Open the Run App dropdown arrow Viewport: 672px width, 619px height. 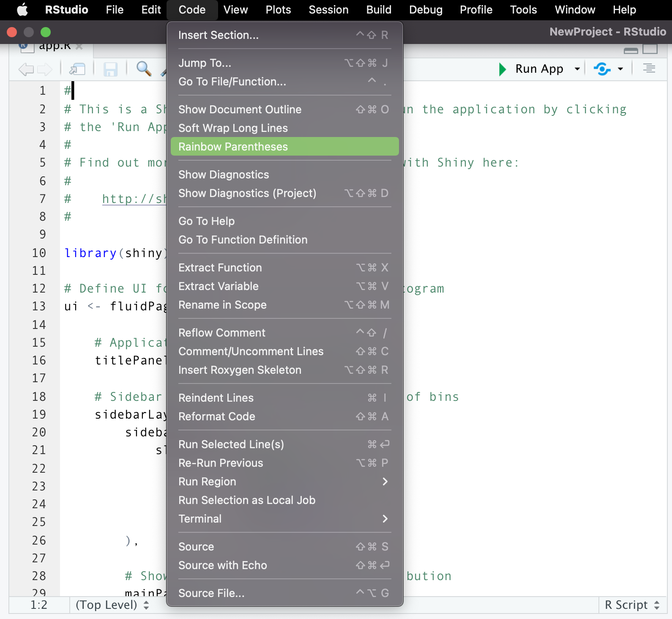(577, 69)
